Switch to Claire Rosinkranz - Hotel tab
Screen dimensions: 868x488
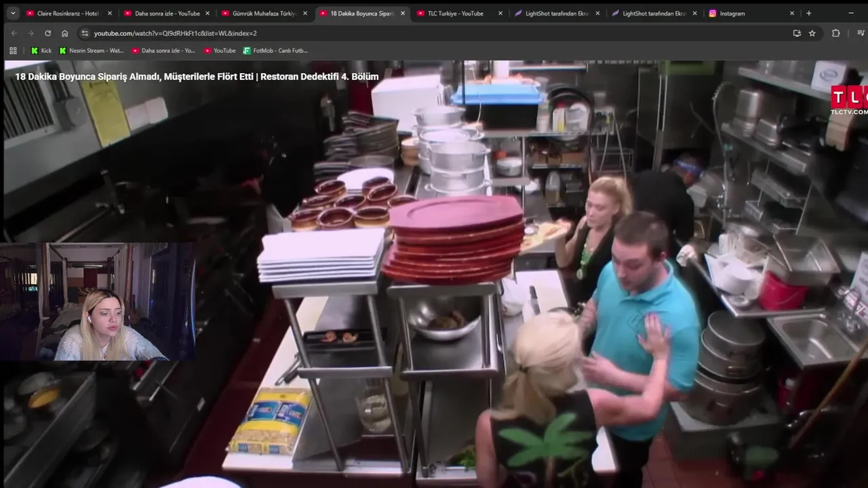click(68, 13)
